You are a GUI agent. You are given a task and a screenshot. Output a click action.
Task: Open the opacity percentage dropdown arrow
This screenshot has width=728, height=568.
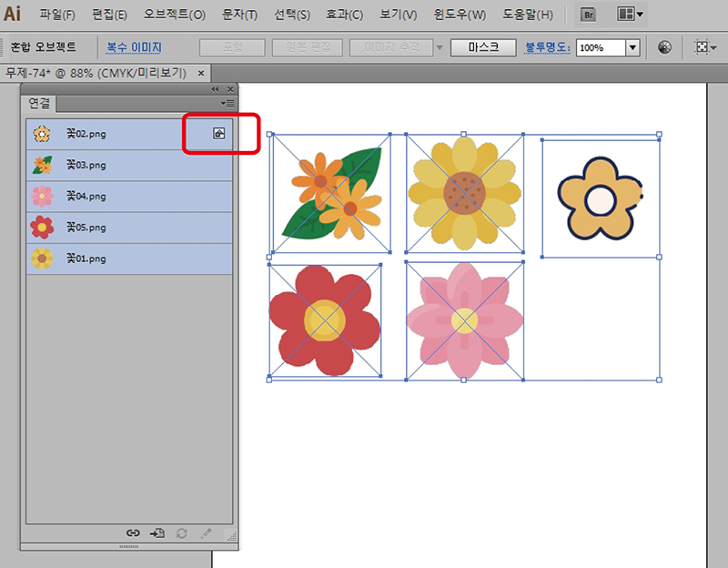[x=632, y=47]
